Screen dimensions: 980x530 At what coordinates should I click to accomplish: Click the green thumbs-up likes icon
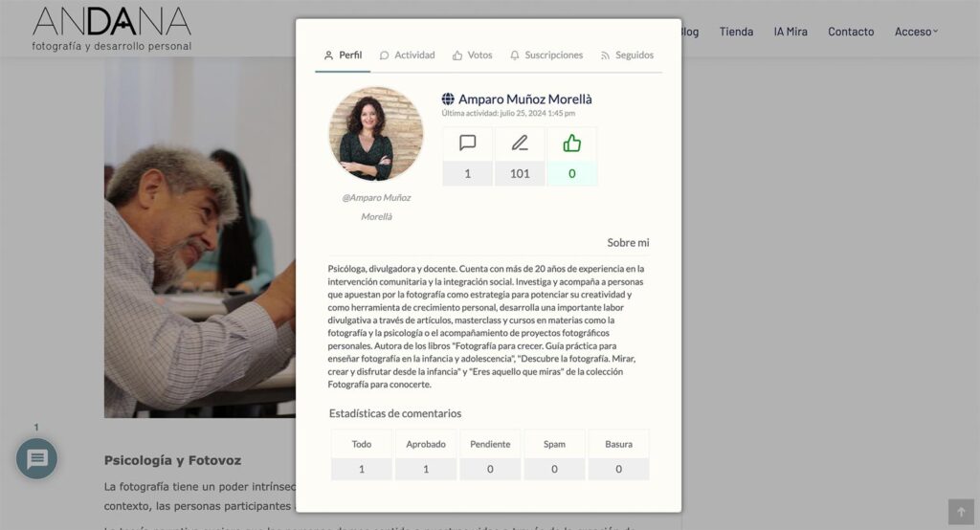click(572, 144)
